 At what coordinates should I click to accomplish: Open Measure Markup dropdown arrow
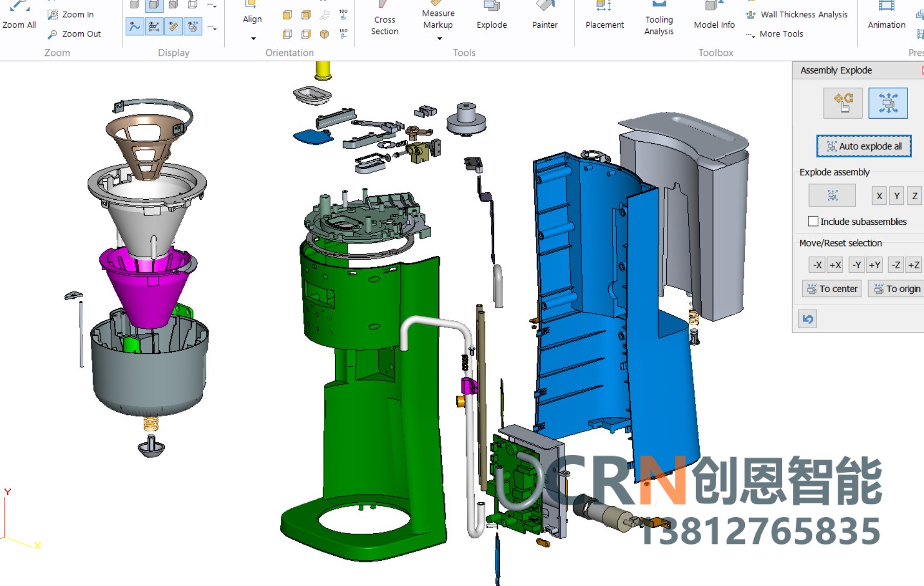[x=439, y=39]
